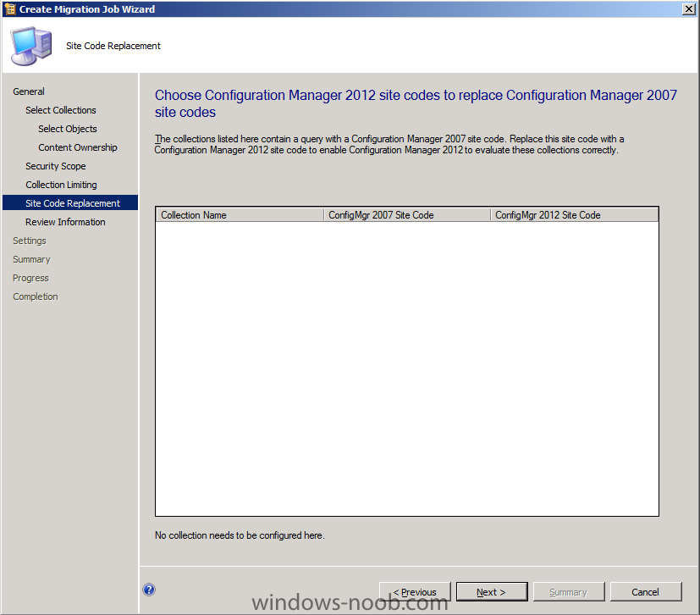
Task: Click the greyed-out Summary button
Action: (x=569, y=592)
